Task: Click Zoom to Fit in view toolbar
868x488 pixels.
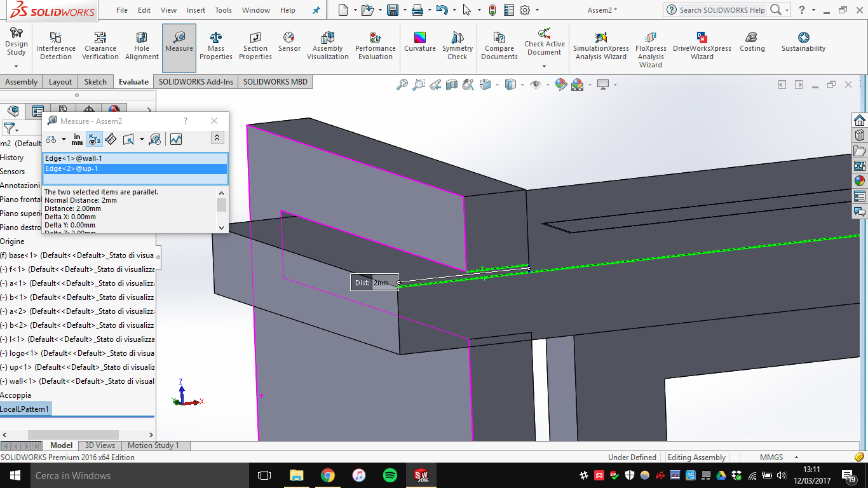Action: [402, 85]
